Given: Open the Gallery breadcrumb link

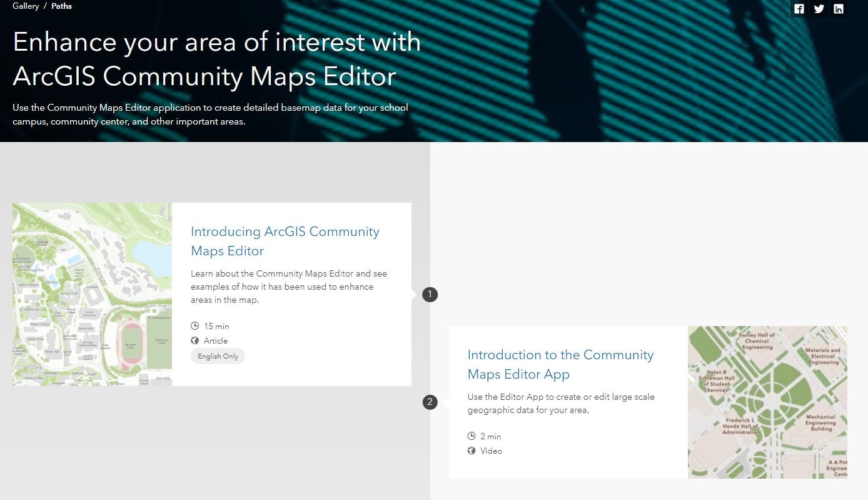Looking at the screenshot, I should point(26,6).
